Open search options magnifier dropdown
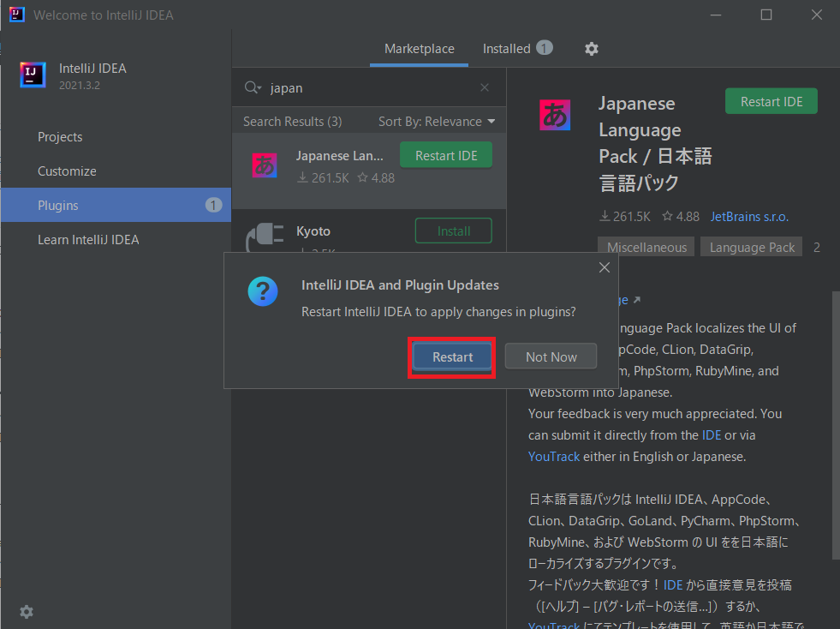Viewport: 840px width, 629px height. 253,87
